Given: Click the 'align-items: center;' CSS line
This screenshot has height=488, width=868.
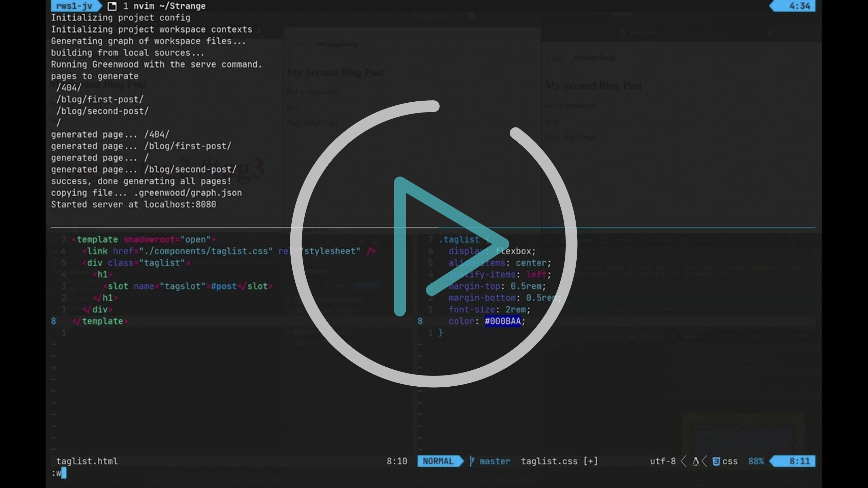Looking at the screenshot, I should 500,263.
